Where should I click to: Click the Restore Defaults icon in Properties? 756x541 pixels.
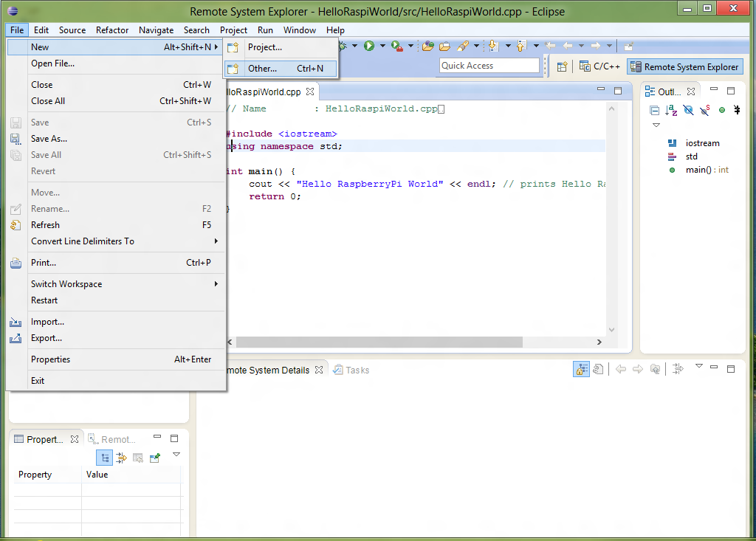click(138, 458)
